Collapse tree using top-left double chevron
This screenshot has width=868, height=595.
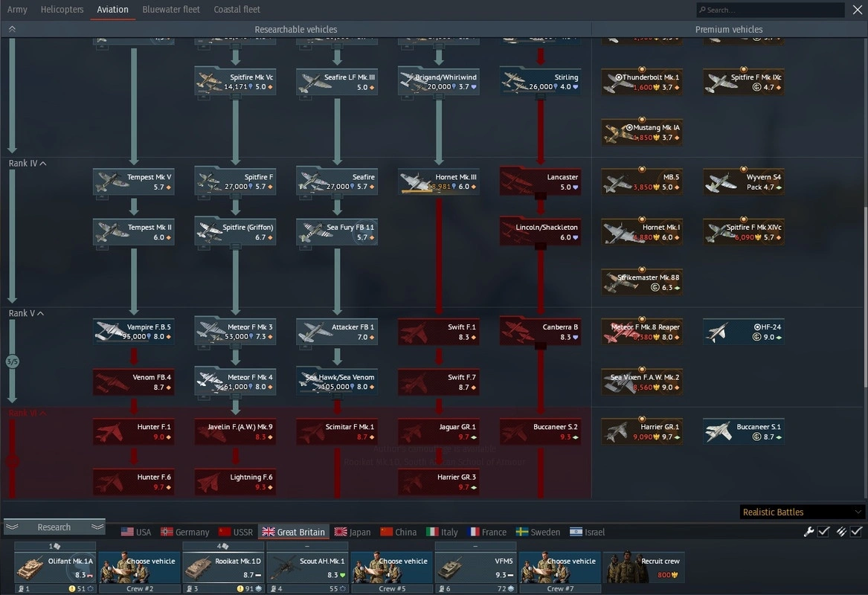(x=12, y=29)
